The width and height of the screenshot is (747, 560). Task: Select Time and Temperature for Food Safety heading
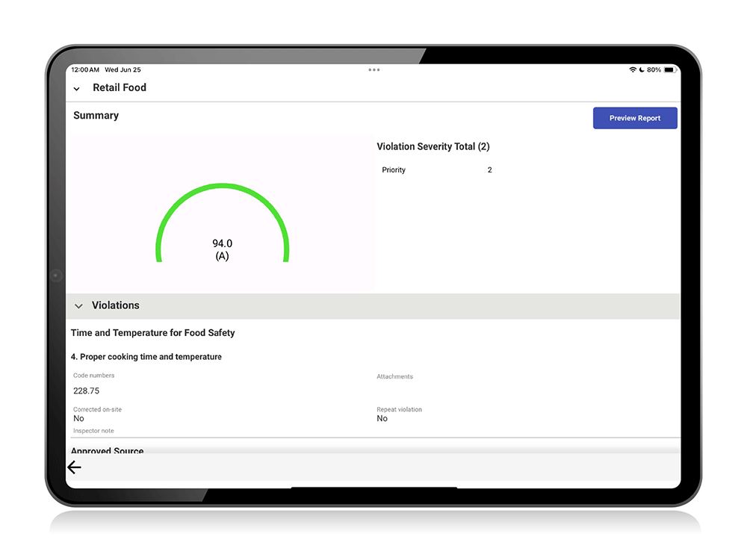click(x=153, y=333)
